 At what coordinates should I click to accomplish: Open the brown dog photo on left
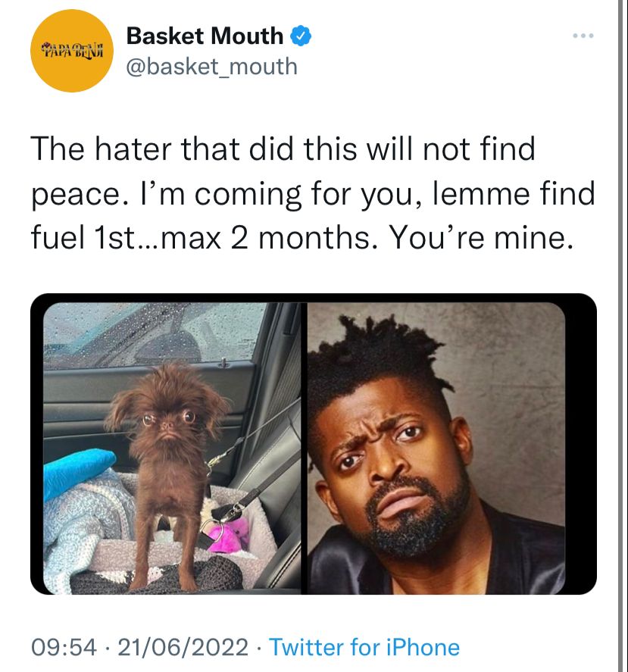pos(173,449)
